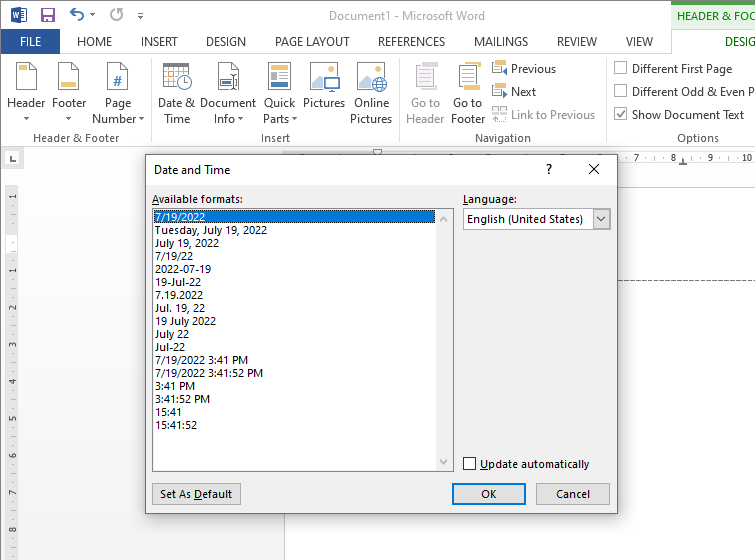Click the Help question mark in dialog
755x560 pixels.
pos(549,170)
